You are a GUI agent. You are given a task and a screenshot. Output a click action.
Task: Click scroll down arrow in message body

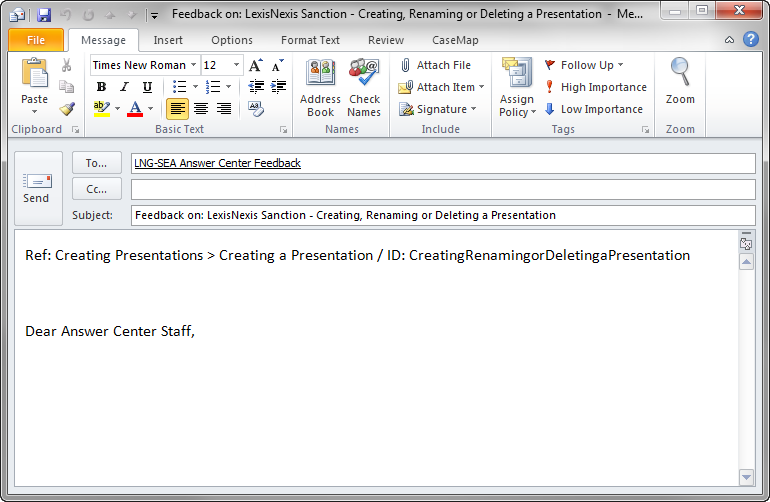(x=746, y=477)
